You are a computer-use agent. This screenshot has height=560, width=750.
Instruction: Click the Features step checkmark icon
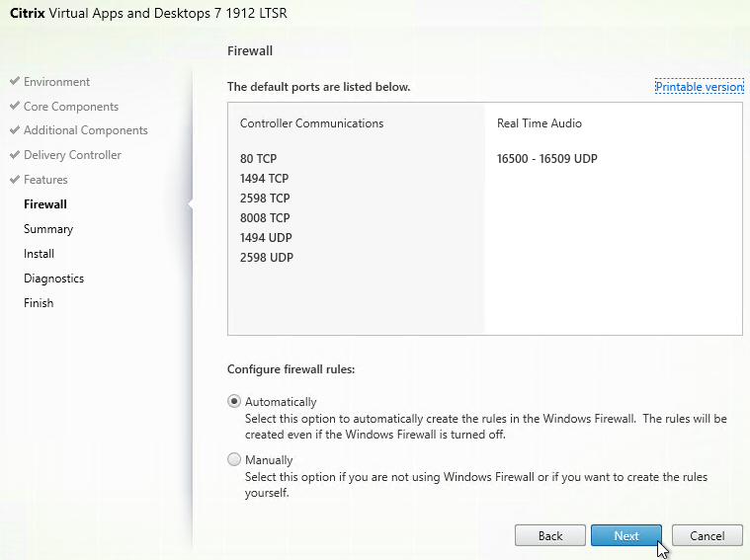click(x=14, y=180)
